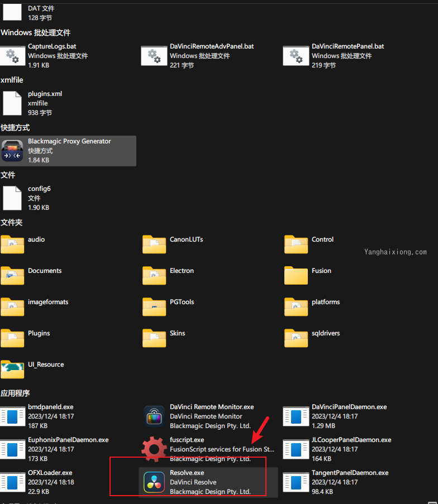Select the DaVinciRemotePanel.bat file name
438x504 pixels.
pos(348,46)
